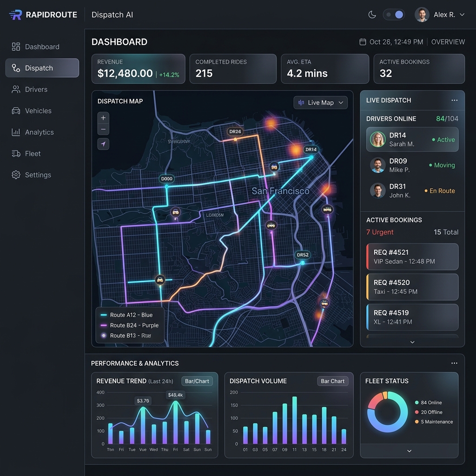The width and height of the screenshot is (476, 476).
Task: Select driver DR31 John K. row
Action: pos(412,191)
